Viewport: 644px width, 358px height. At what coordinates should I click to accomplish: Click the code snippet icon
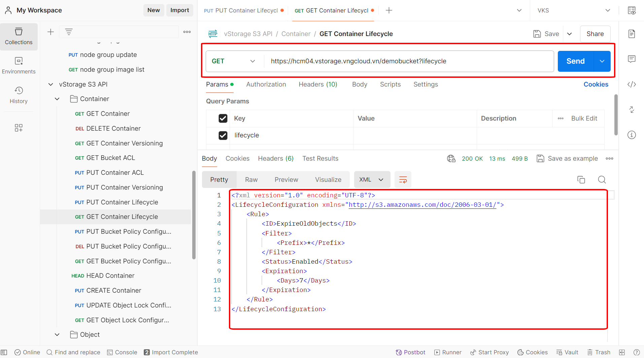point(632,85)
